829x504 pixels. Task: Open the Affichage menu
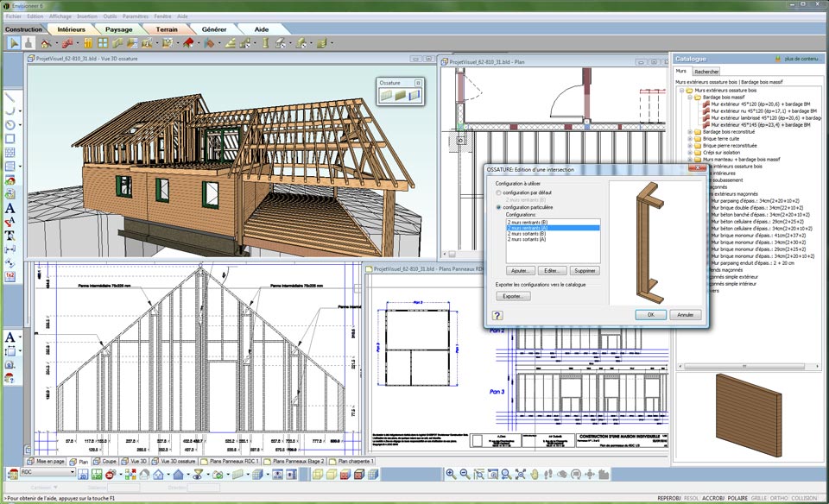60,16
